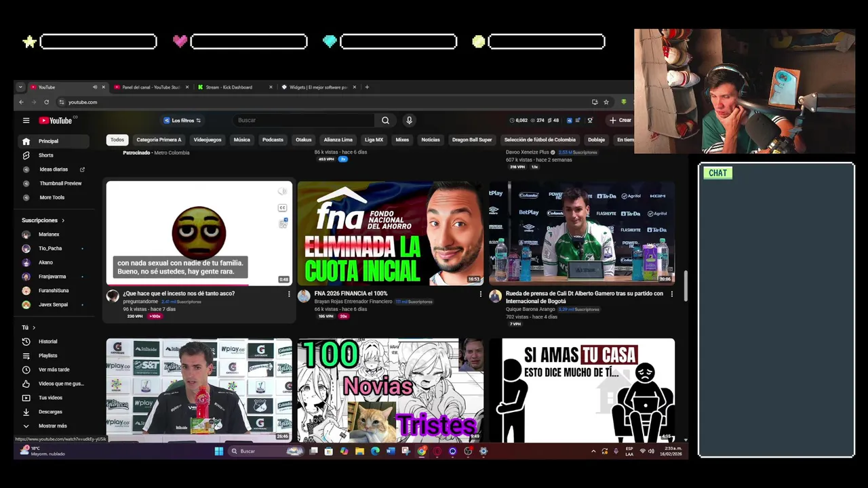Activate voice search microphone
The image size is (868, 488).
point(409,121)
